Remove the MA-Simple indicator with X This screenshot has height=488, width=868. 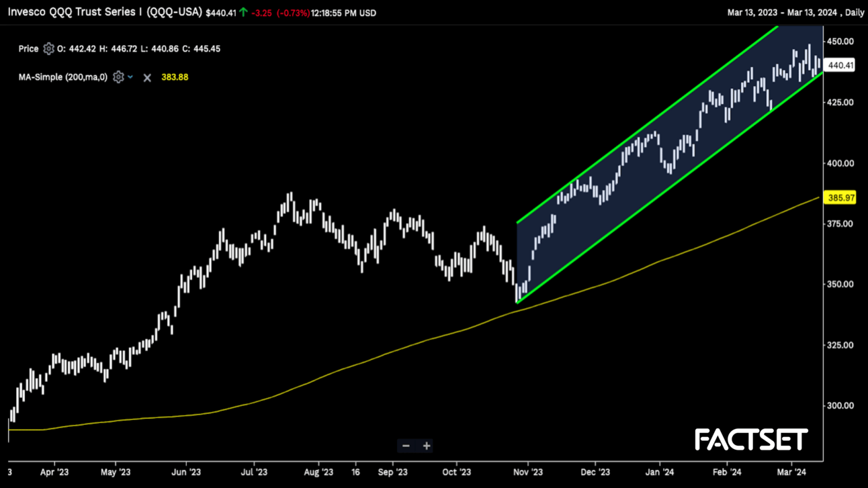(147, 77)
